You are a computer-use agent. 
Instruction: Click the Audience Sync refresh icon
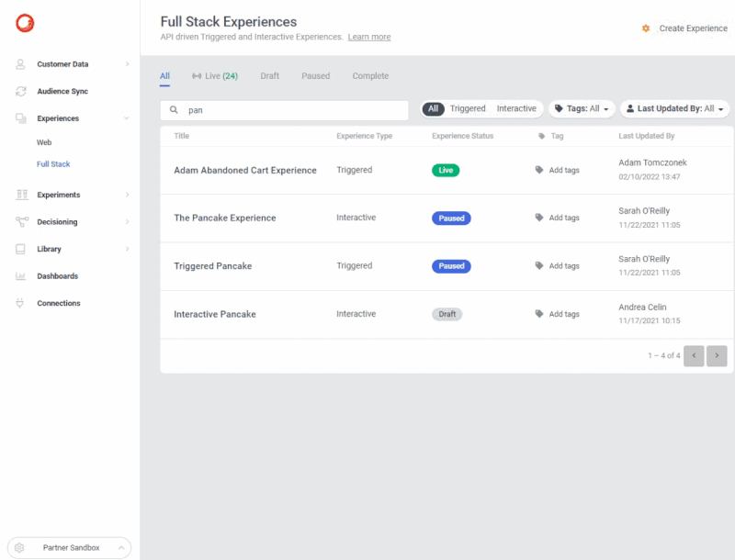[20, 92]
